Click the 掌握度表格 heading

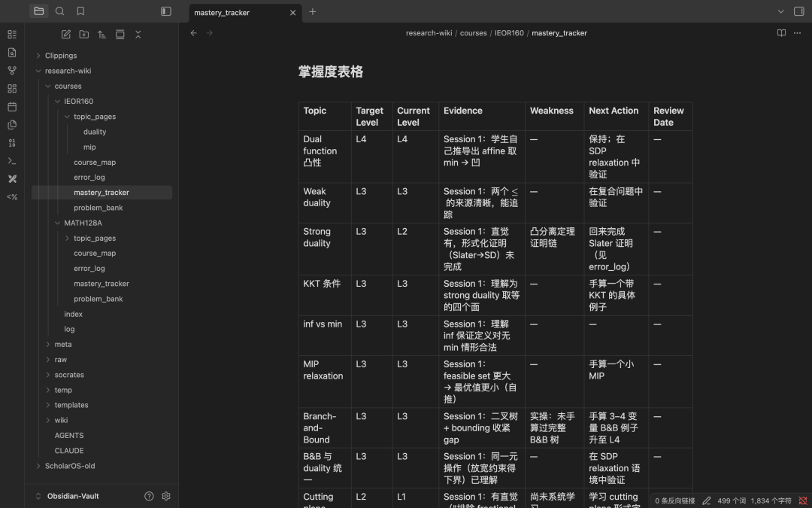[x=330, y=71]
